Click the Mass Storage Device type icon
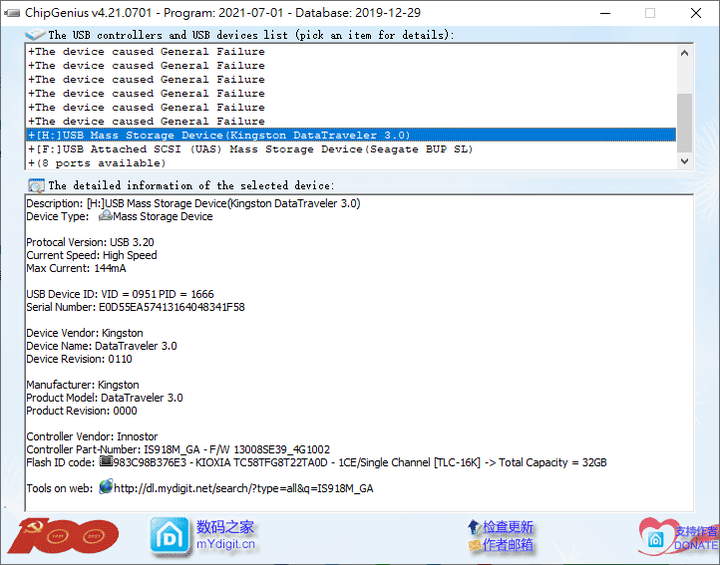Image resolution: width=720 pixels, height=565 pixels. point(106,215)
